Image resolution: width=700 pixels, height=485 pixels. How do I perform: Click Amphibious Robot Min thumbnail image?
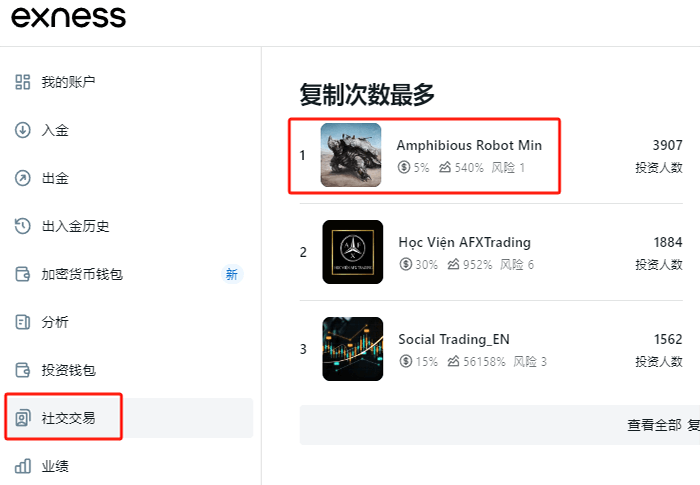coord(351,155)
